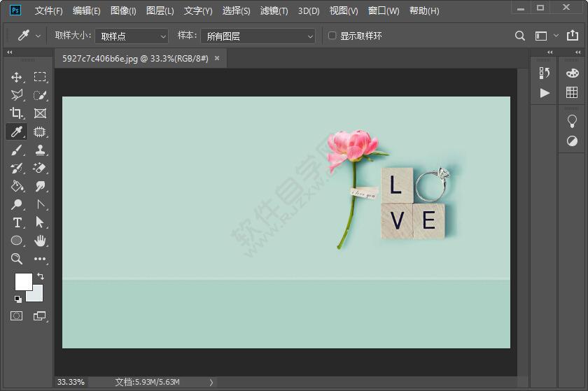Select the Zoom tool in toolbox
The image size is (588, 391).
click(x=17, y=259)
